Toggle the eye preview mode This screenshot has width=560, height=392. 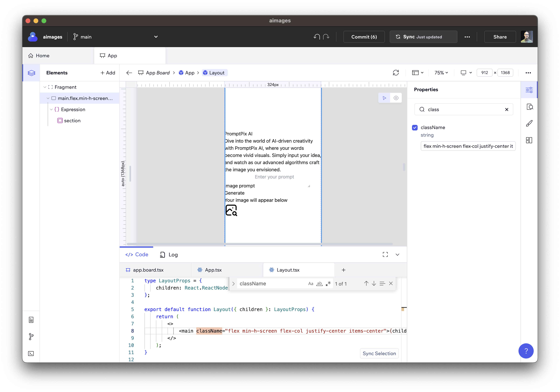point(396,98)
